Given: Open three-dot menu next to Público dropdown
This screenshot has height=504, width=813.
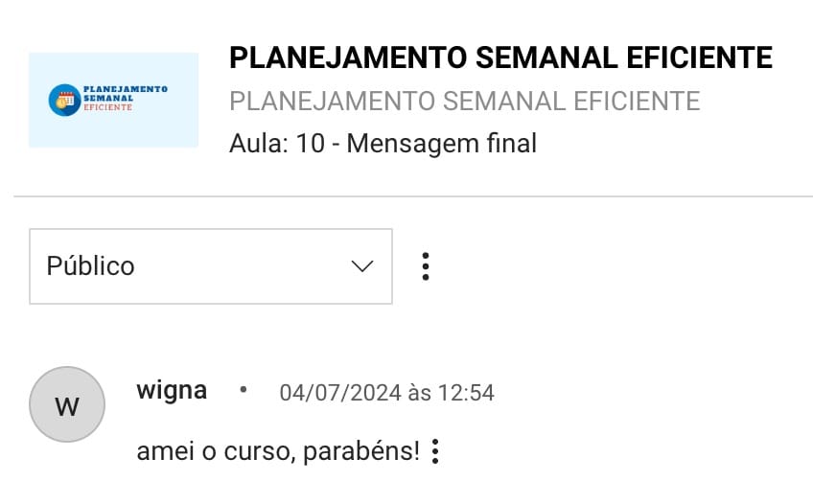Looking at the screenshot, I should [425, 266].
